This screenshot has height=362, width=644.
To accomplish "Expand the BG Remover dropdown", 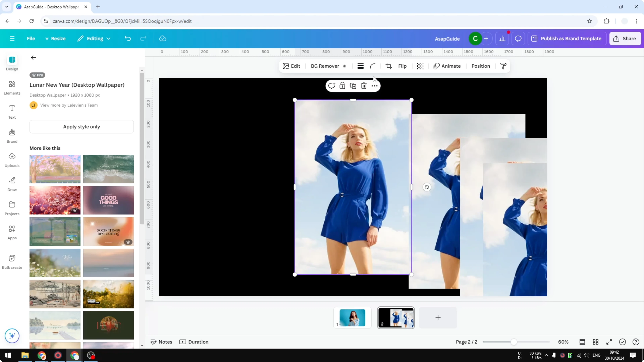I will 345,66.
